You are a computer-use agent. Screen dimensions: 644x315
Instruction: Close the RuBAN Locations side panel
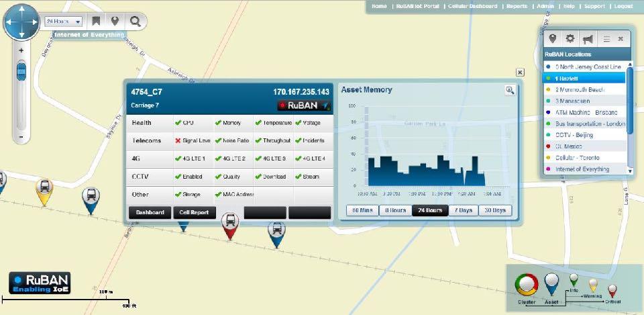pyautogui.click(x=621, y=39)
